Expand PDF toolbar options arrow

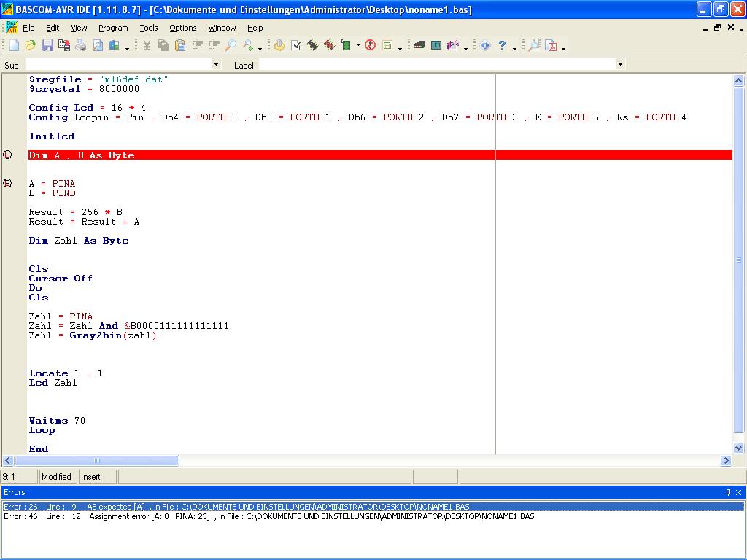click(564, 48)
